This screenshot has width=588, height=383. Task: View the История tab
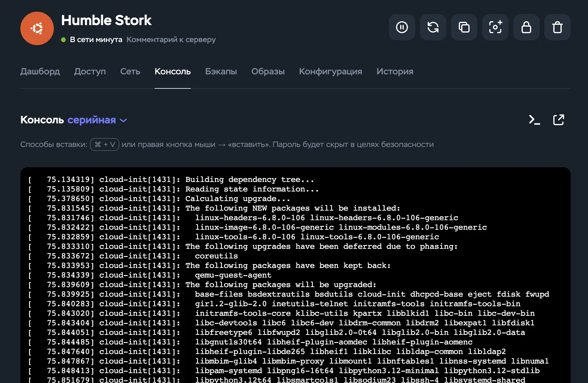tap(395, 71)
